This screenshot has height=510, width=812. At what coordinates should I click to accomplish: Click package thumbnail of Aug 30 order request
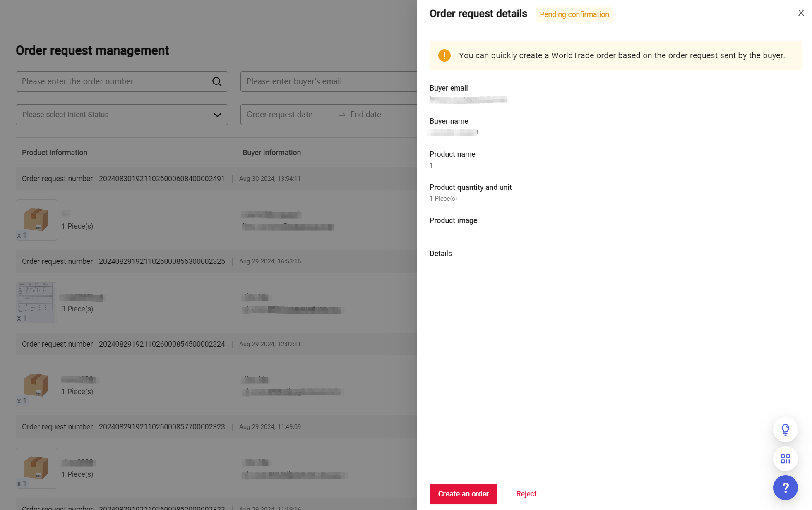36,220
